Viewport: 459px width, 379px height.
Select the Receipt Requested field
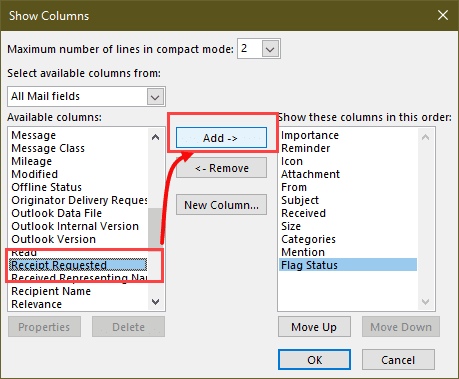point(78,265)
